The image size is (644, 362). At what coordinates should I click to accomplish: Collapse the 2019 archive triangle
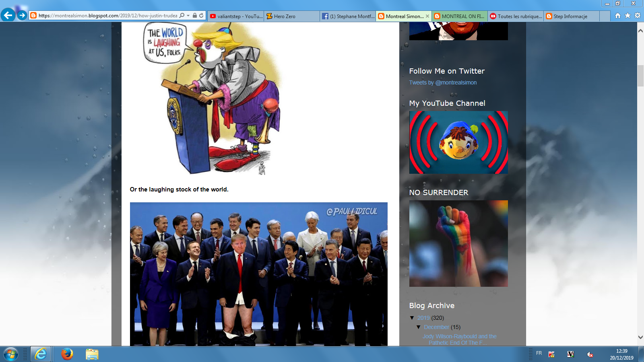(x=412, y=318)
